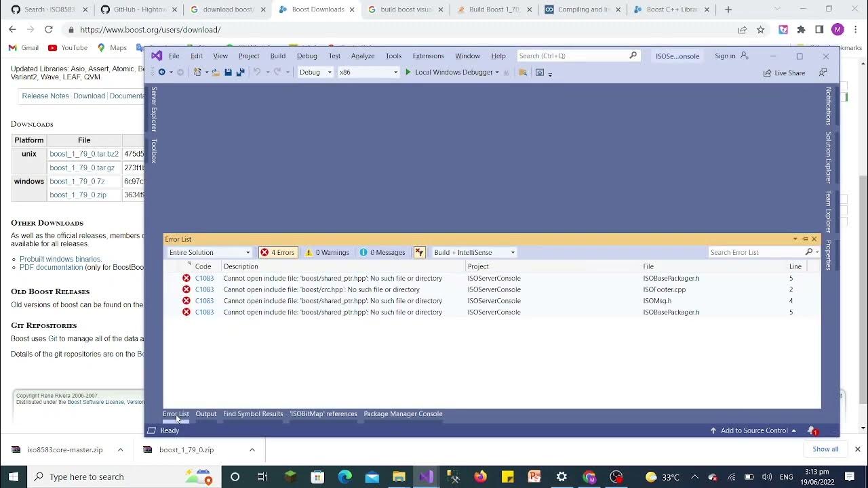This screenshot has width=868, height=488.
Task: Click the Undo arrow in Visual Studio
Action: [x=256, y=72]
